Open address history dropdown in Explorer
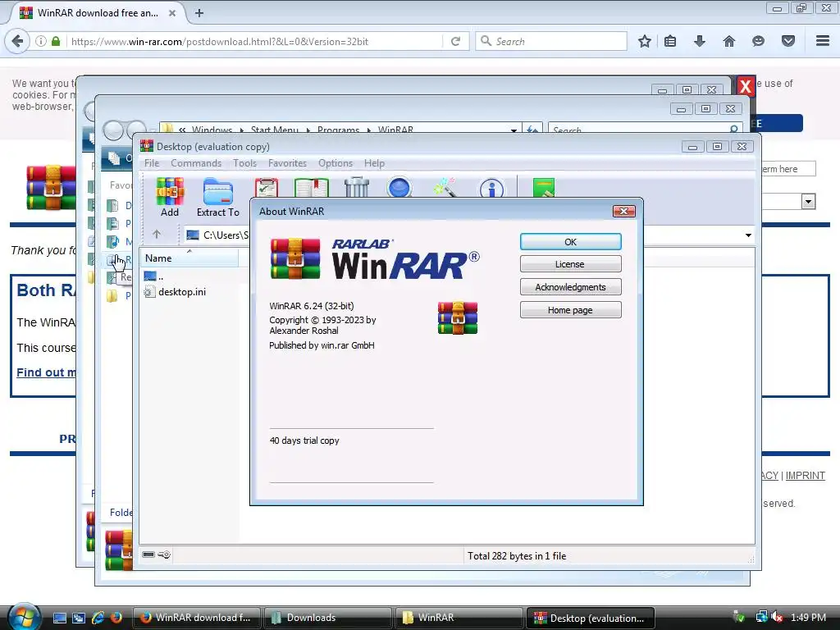This screenshot has height=630, width=840. pyautogui.click(x=514, y=130)
